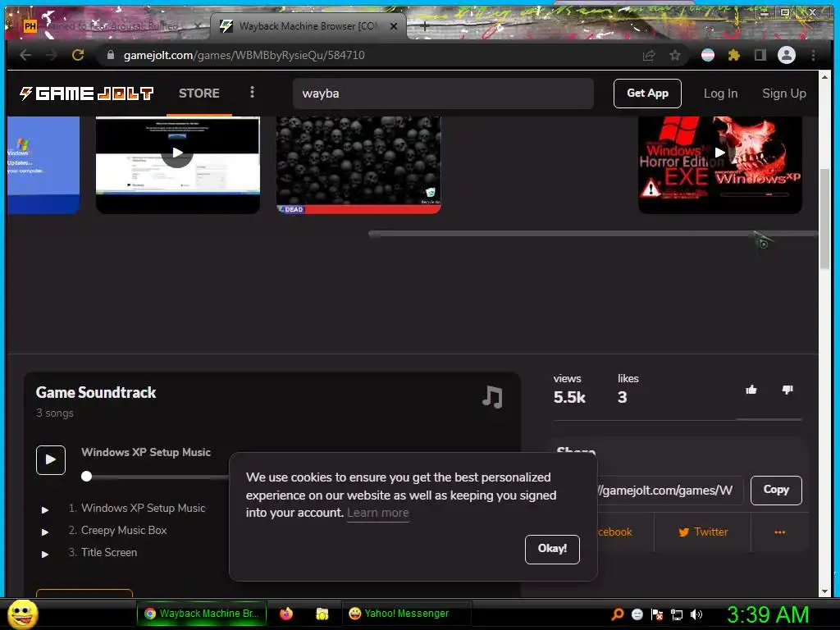Close the Wayback Machine Browser tab
Image resolution: width=840 pixels, height=630 pixels.
pyautogui.click(x=394, y=25)
